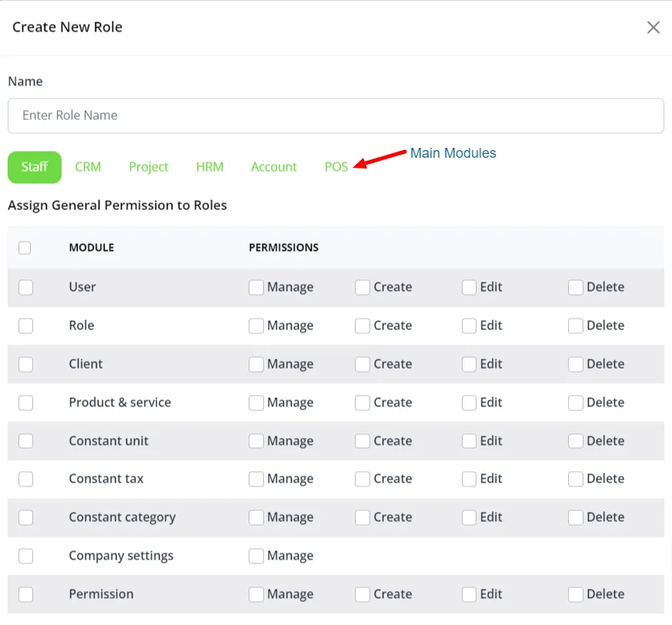
Task: Select the Staff module tab
Action: coord(35,167)
